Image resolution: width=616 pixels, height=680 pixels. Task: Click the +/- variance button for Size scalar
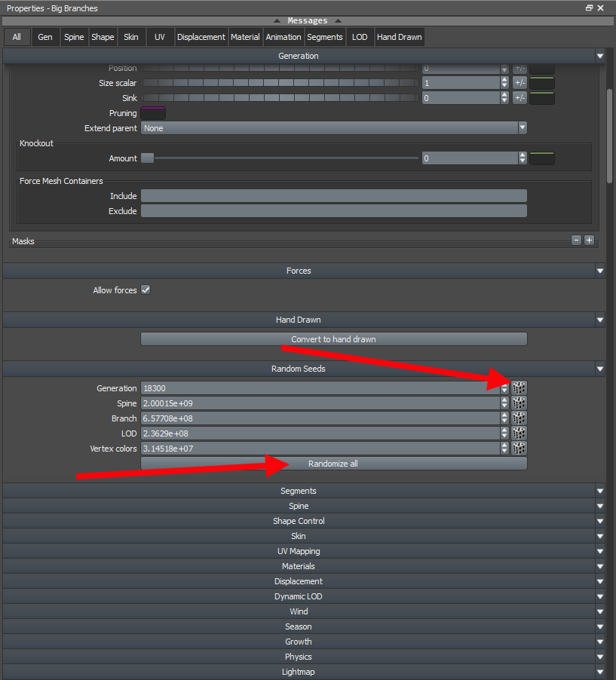[519, 83]
